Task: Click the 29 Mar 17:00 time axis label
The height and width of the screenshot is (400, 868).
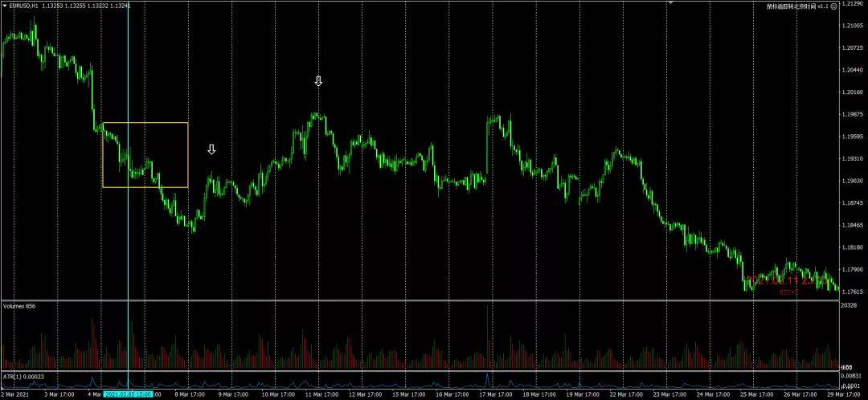Action: tap(842, 395)
